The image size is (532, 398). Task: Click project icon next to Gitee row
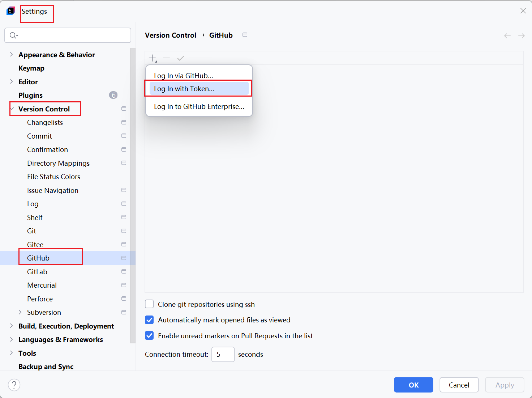click(124, 244)
